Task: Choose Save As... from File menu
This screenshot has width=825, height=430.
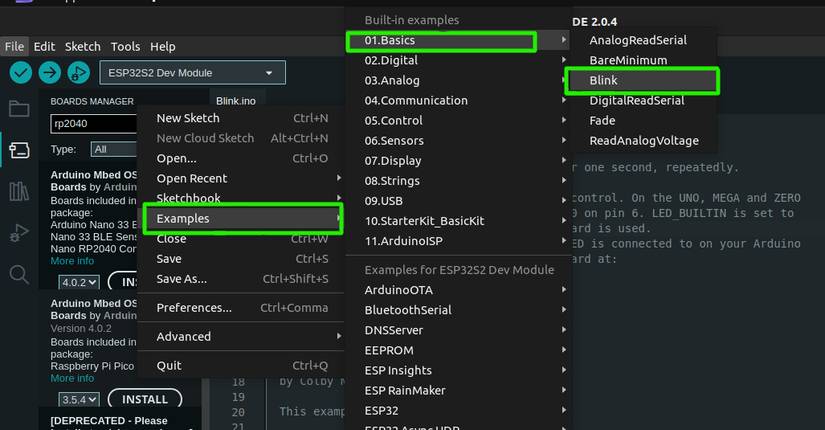Action: 242,278
